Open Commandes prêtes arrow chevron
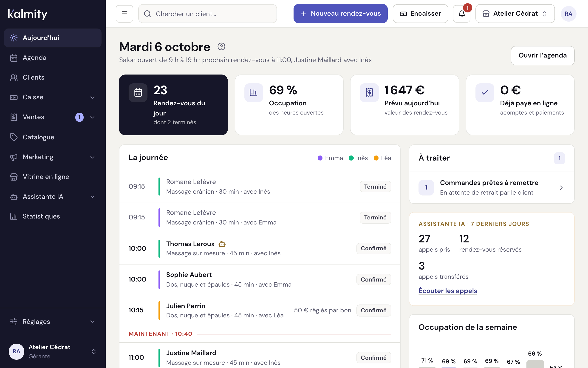588x368 pixels. pos(561,188)
